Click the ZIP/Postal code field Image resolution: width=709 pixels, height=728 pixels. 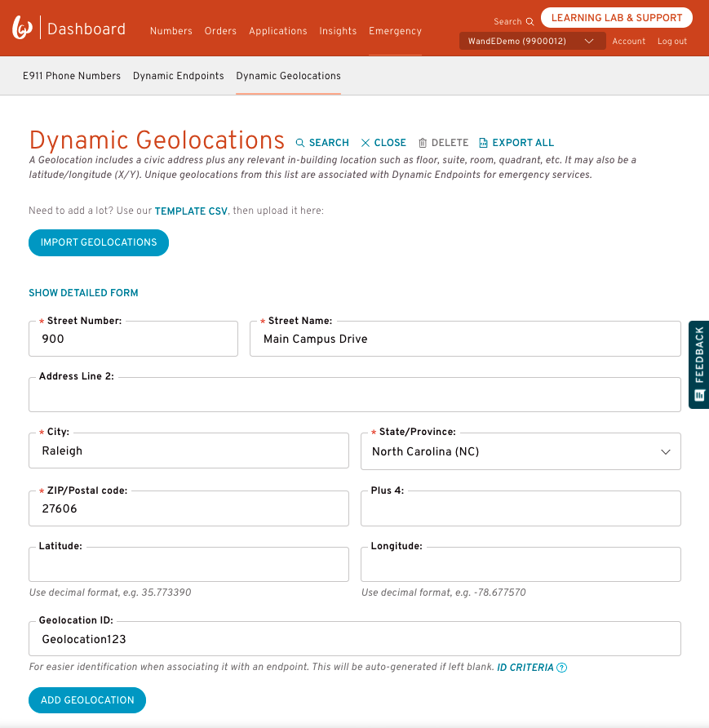point(188,508)
